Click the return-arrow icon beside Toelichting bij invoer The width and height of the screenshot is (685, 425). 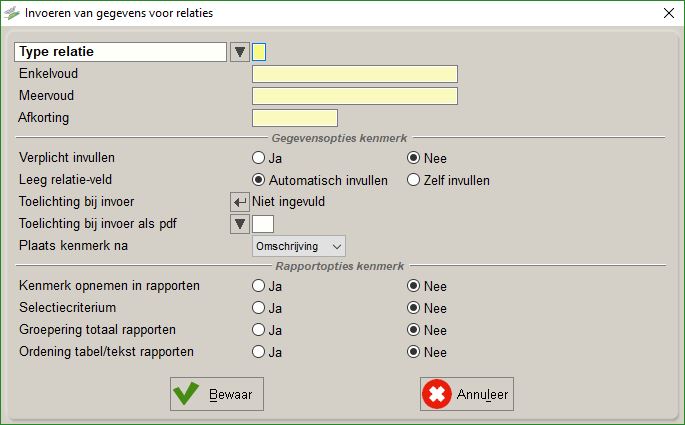point(240,202)
